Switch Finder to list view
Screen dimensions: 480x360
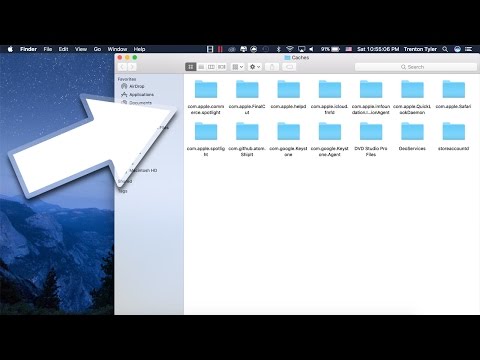201,67
